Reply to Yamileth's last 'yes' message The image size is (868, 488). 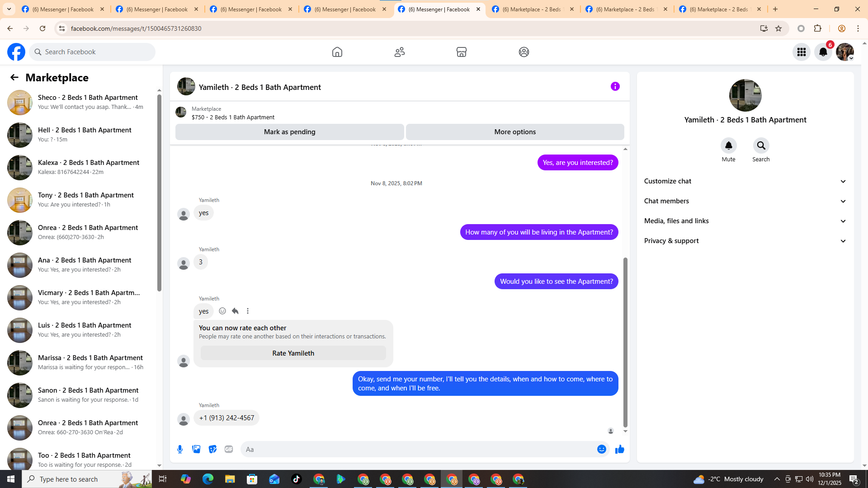pos(235,311)
